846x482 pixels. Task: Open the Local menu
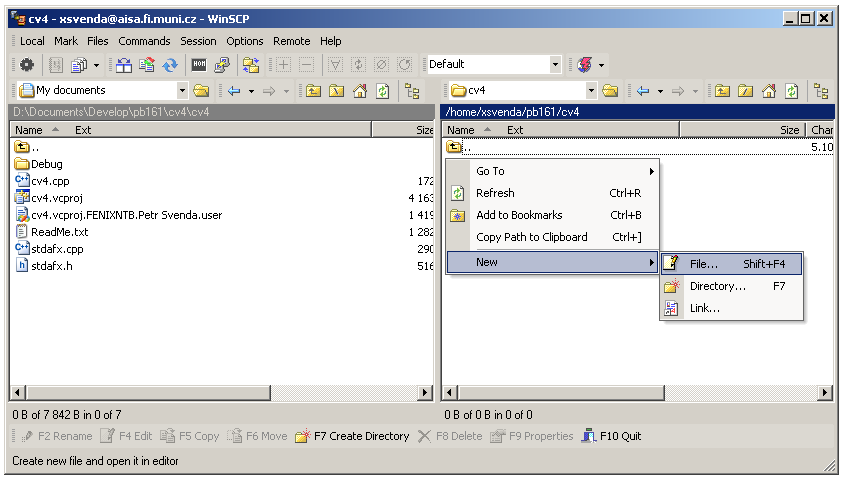click(x=32, y=41)
